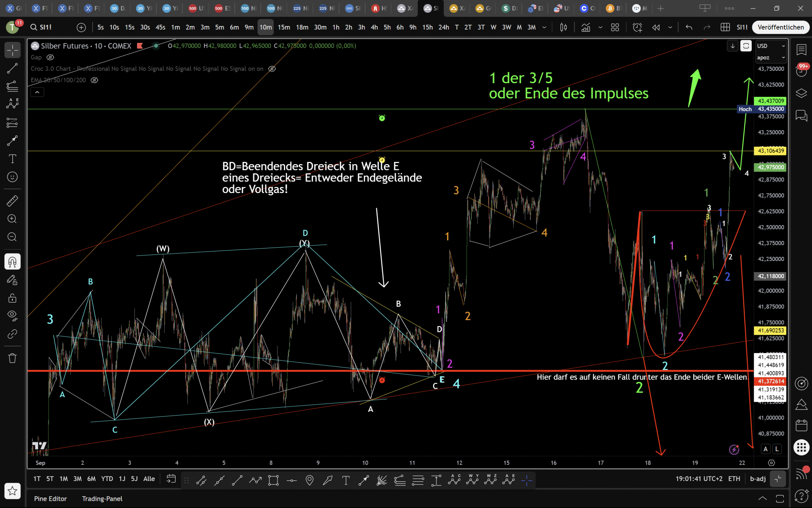
Task: Open the calendar panel in right sidebar
Action: pos(801,426)
